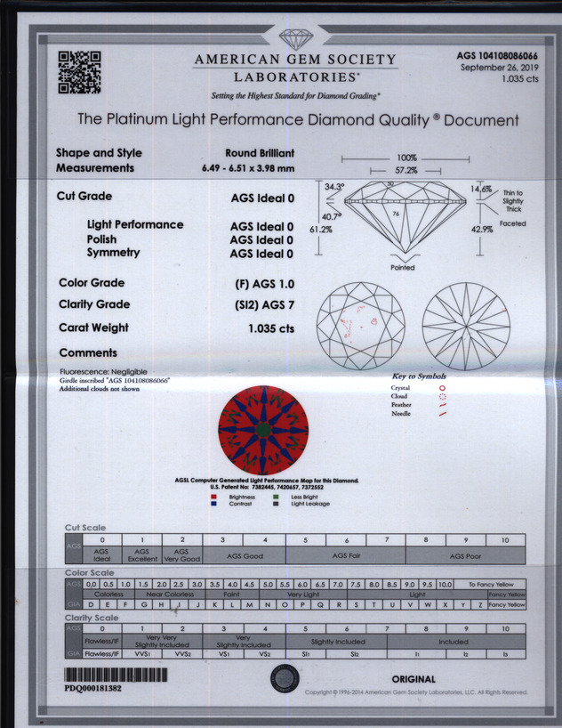Click the green Less Bright legend swatch
This screenshot has height=728, width=562.
tap(277, 497)
